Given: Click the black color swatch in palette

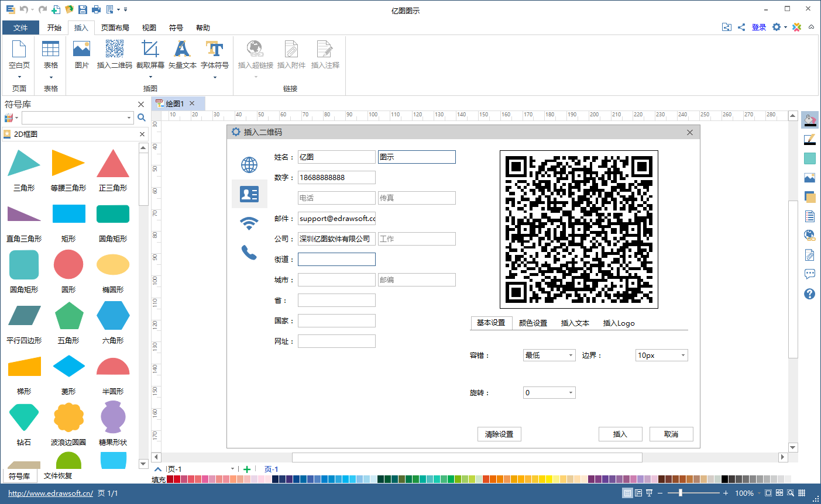Looking at the screenshot, I should (x=724, y=479).
